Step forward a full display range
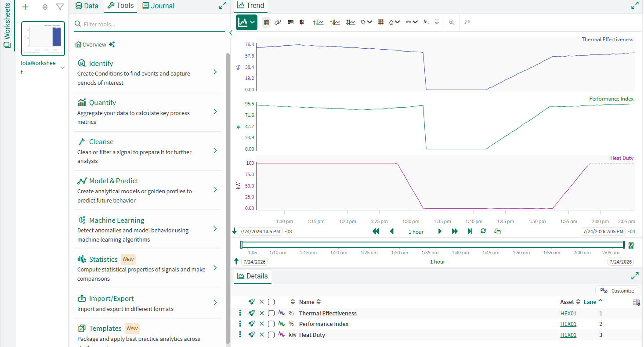Screen dimensions: 644x347 455,231
